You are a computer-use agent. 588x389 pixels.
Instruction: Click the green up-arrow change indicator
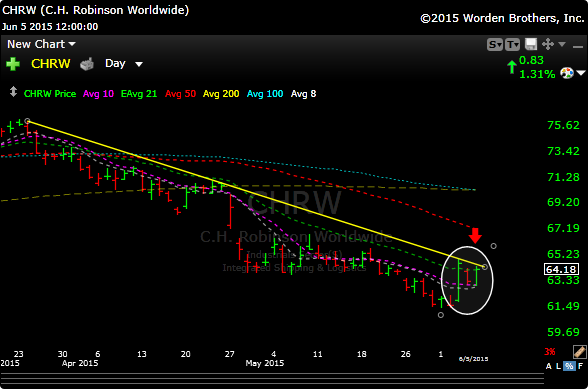[512, 67]
